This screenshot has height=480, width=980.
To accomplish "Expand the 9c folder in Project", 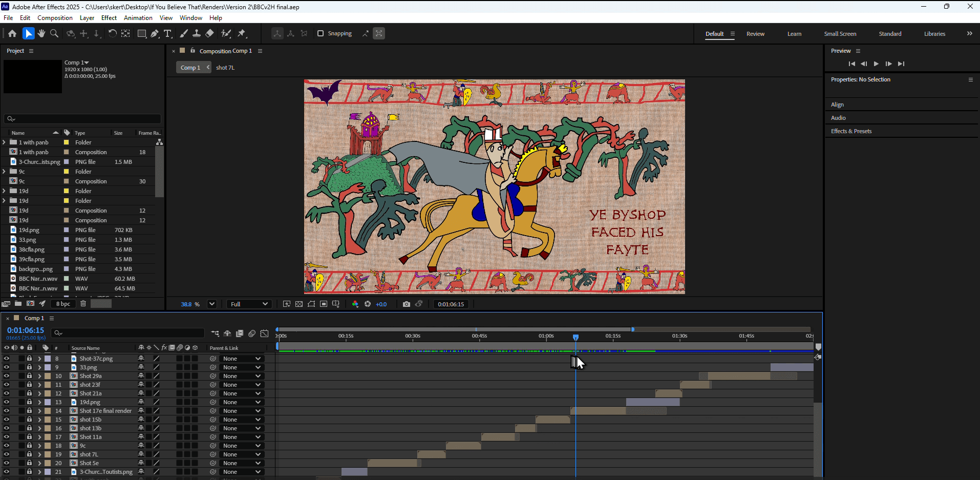I will click(x=4, y=172).
